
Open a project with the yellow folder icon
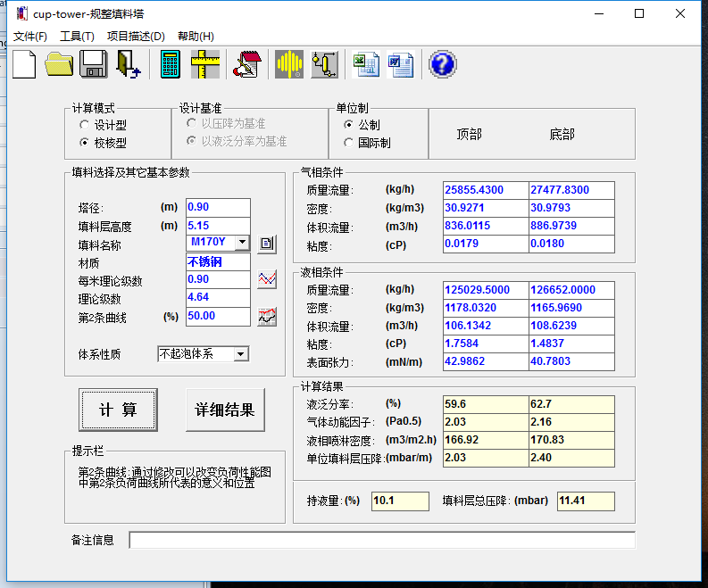coord(59,64)
